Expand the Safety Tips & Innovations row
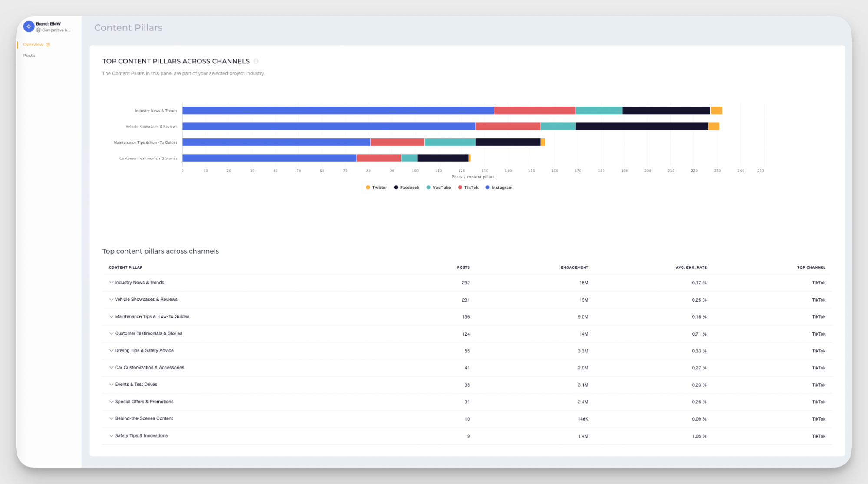Screen dimensions: 868x484 click(111, 435)
